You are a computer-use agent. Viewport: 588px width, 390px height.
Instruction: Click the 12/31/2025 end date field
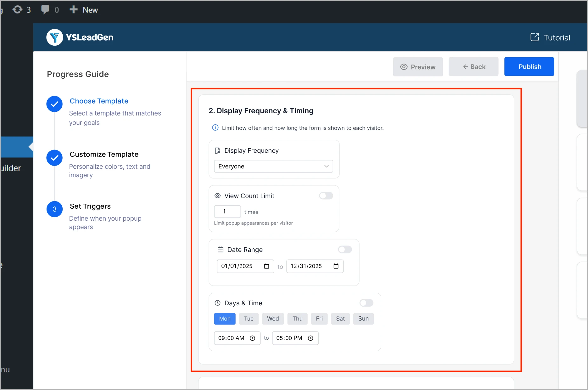[x=315, y=266]
